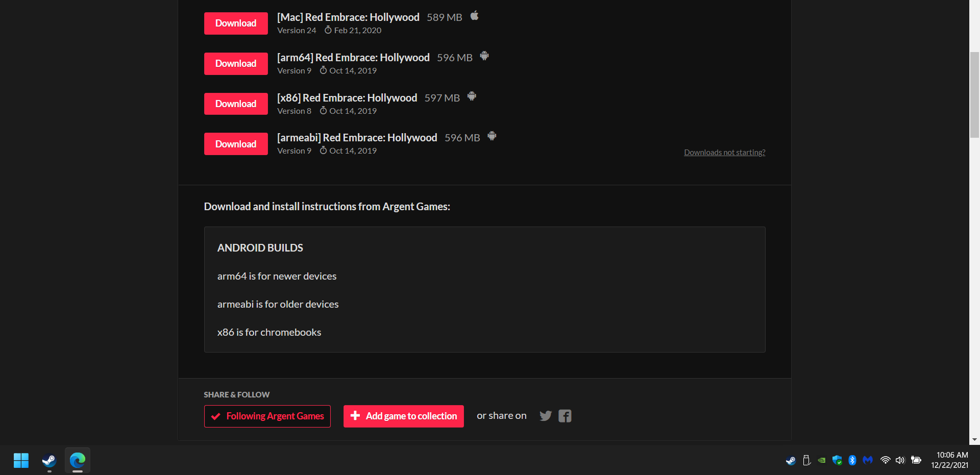980x475 pixels.
Task: Share the game on Twitter
Action: click(x=546, y=416)
